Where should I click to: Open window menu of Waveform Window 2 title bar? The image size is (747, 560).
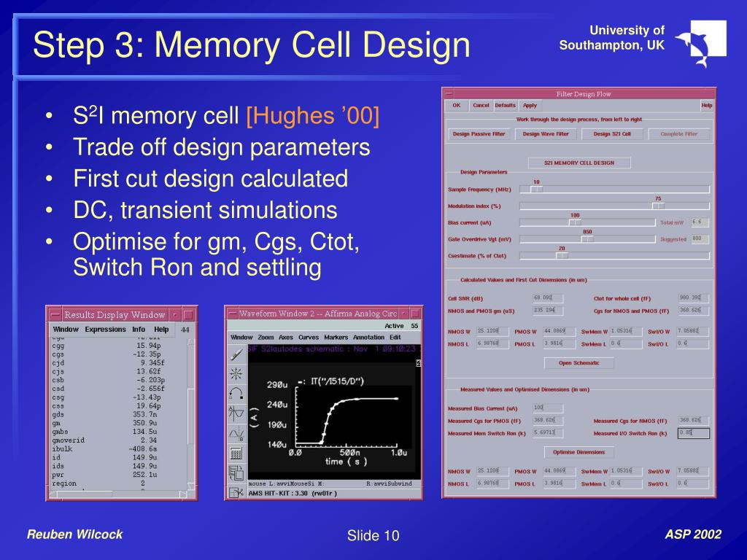(x=233, y=314)
